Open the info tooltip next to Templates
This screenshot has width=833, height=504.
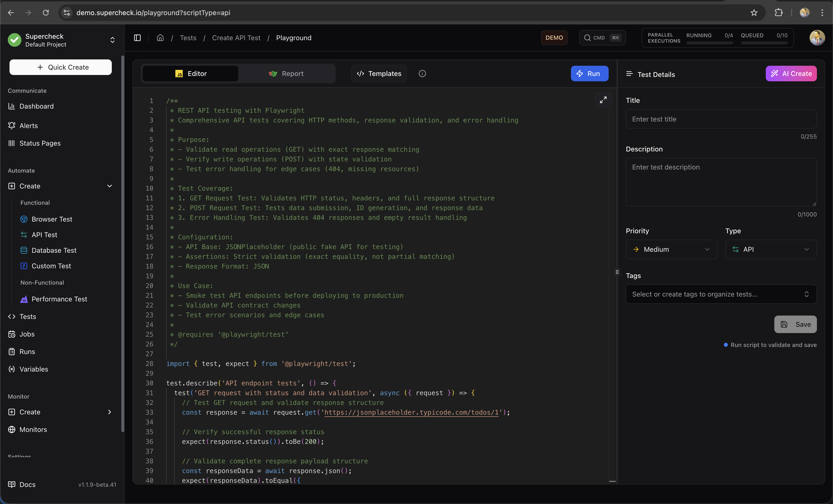422,73
